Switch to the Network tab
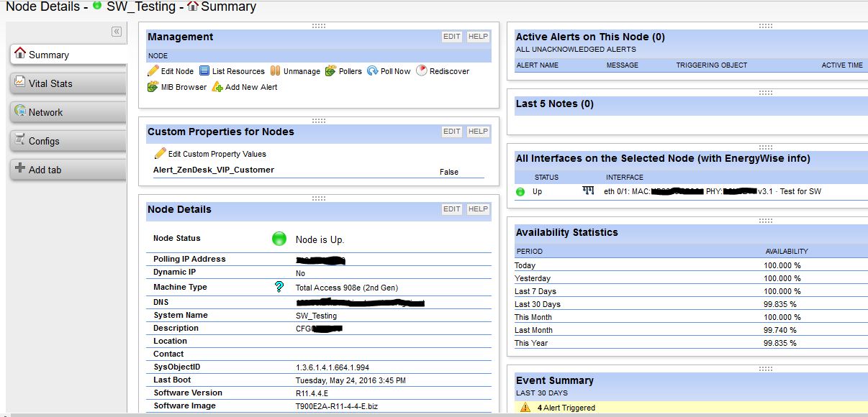This screenshot has height=417, width=868. point(68,112)
